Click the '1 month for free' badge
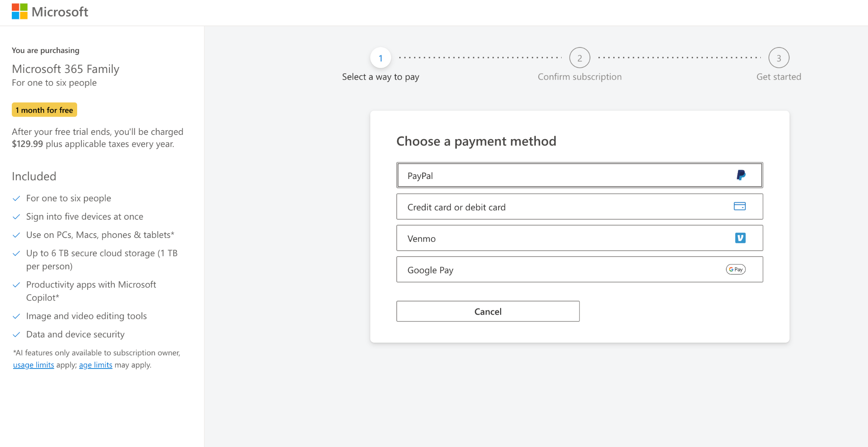Screen dimensions: 868x447 click(x=45, y=110)
